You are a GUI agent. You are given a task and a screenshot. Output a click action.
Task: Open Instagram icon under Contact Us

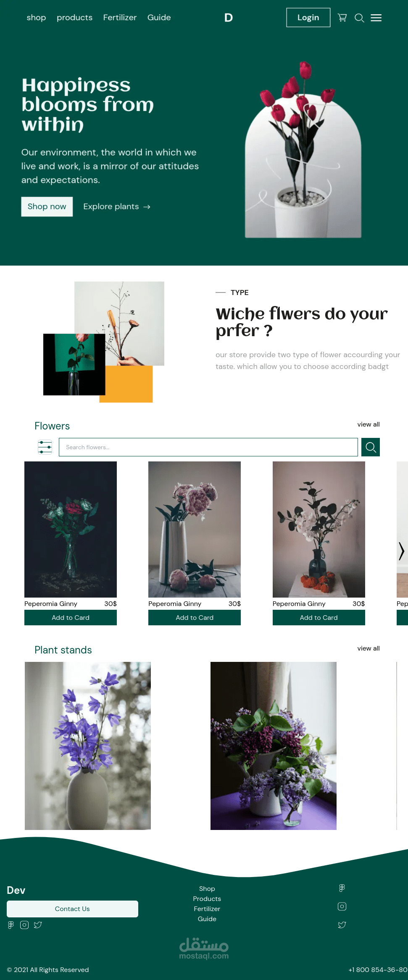point(24,925)
